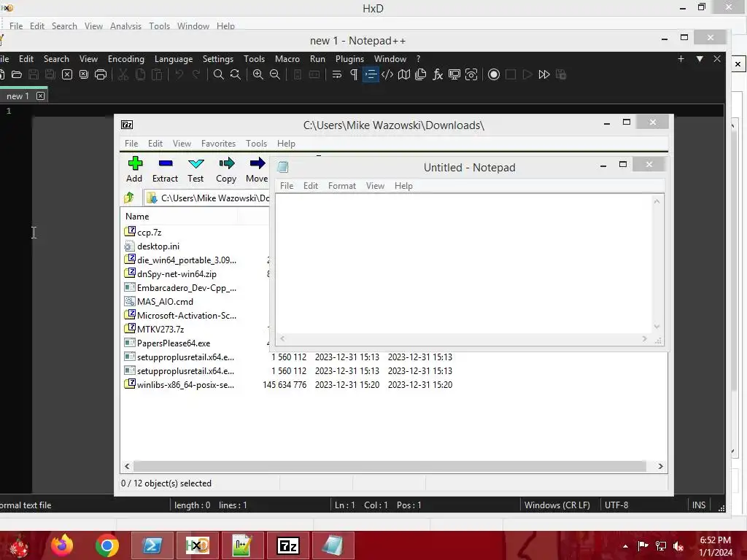Open Format menu in Notepad
747x560 pixels.
(341, 186)
